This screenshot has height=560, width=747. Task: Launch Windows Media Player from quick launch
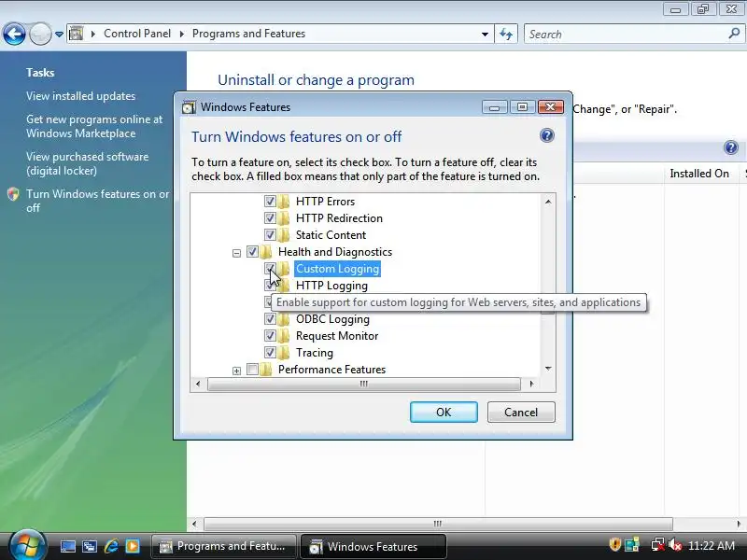point(133,546)
